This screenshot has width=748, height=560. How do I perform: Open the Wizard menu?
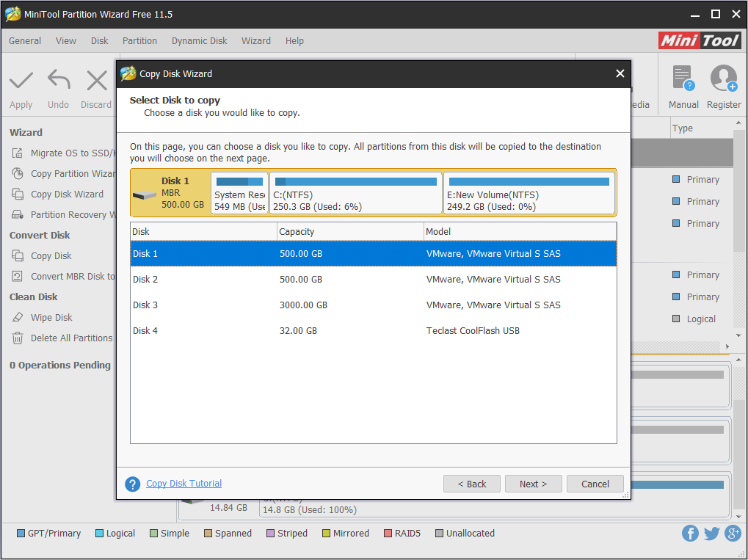[x=256, y=41]
